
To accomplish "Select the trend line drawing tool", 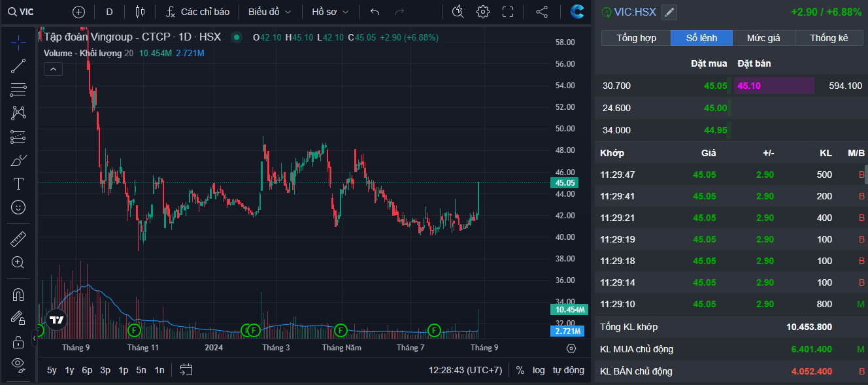I will coord(18,65).
